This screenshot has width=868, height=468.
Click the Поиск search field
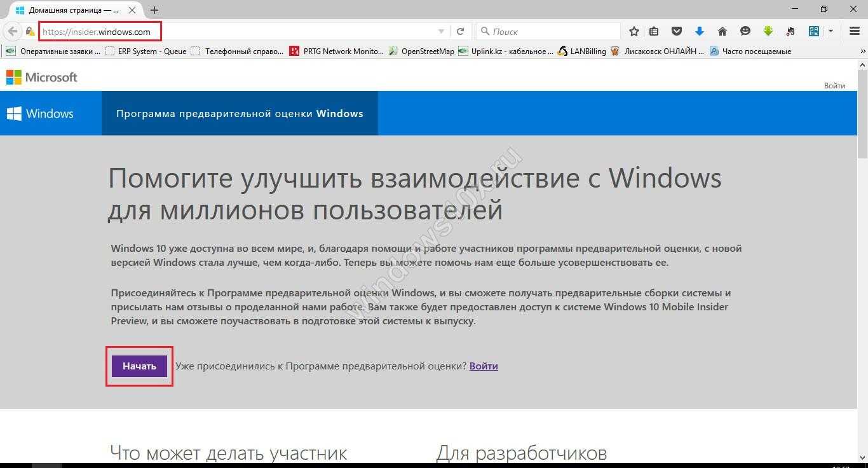[548, 31]
